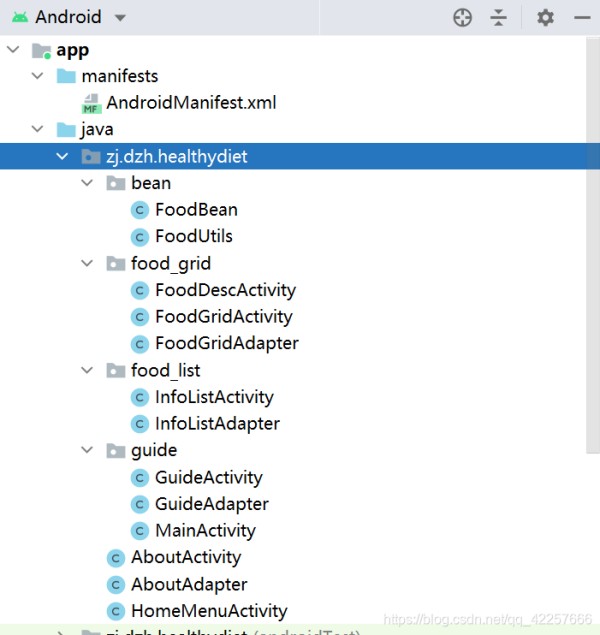Collapse the food_grid package

tap(87, 263)
